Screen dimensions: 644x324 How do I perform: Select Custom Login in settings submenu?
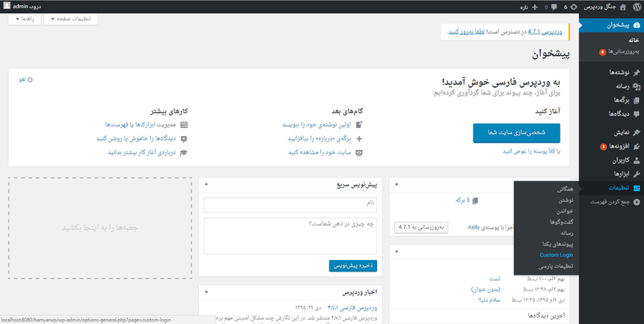[556, 255]
